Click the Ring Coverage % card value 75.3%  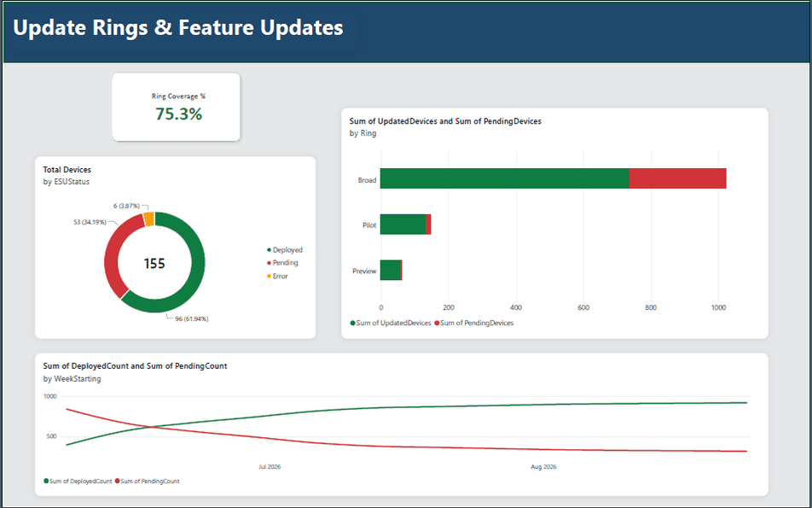178,114
